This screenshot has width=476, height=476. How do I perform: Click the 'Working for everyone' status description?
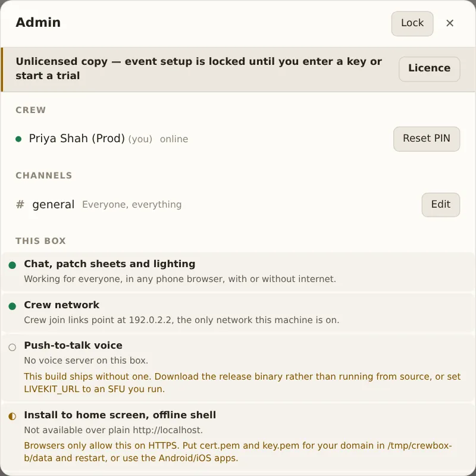pos(180,279)
